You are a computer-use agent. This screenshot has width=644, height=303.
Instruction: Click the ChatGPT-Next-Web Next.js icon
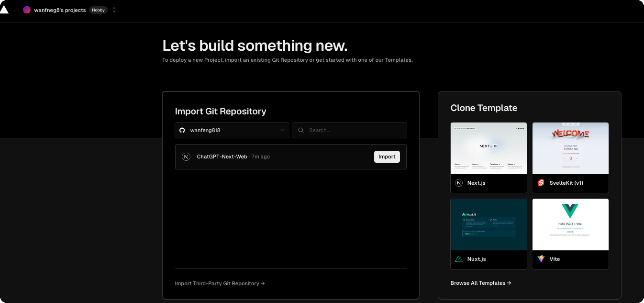(186, 157)
